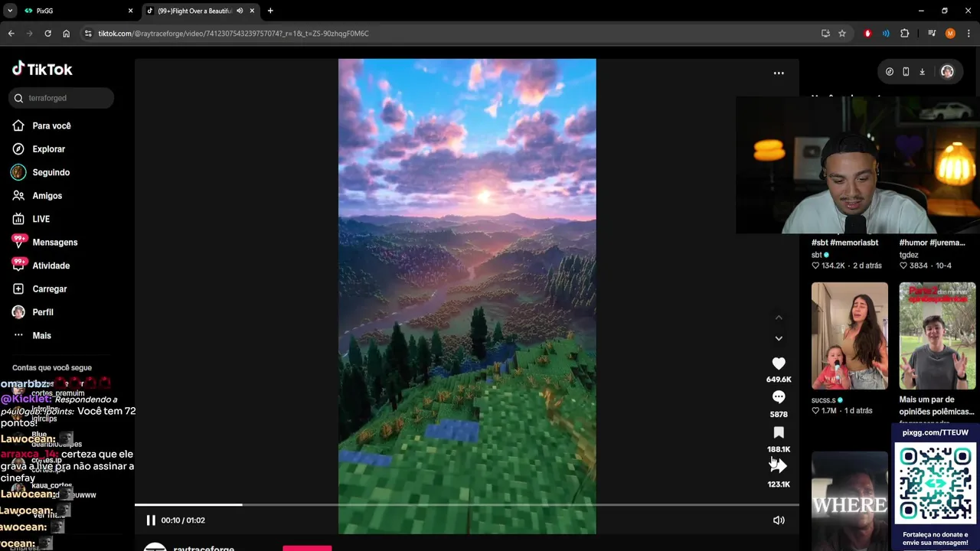Image resolution: width=980 pixels, height=551 pixels.
Task: Open Mensagens inbox
Action: (54, 243)
